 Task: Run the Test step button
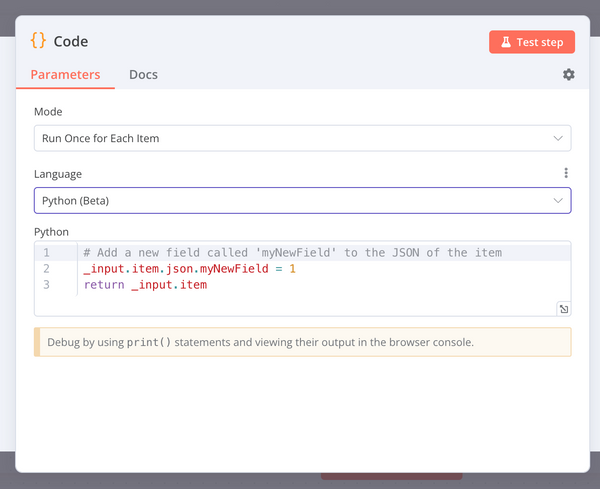[x=532, y=42]
